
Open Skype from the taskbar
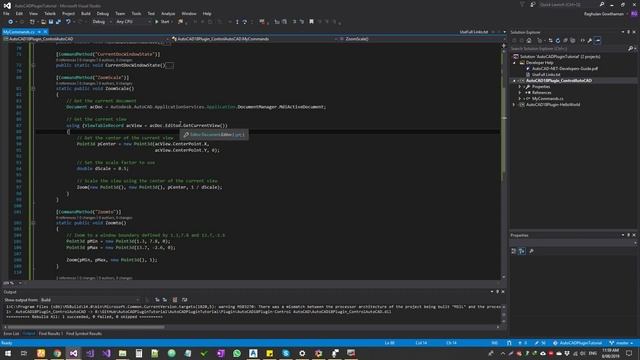pyautogui.click(x=286, y=353)
